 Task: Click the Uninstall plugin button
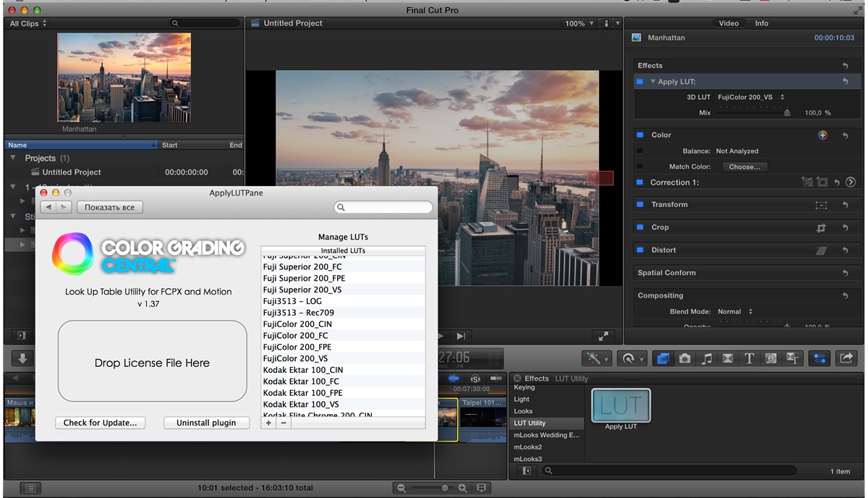coord(207,423)
